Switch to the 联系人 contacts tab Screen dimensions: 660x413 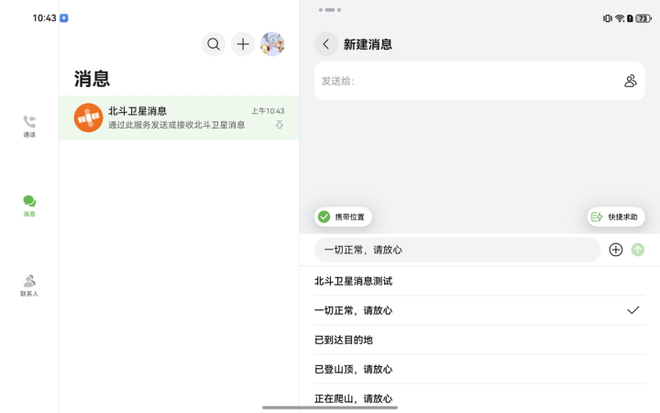[29, 285]
